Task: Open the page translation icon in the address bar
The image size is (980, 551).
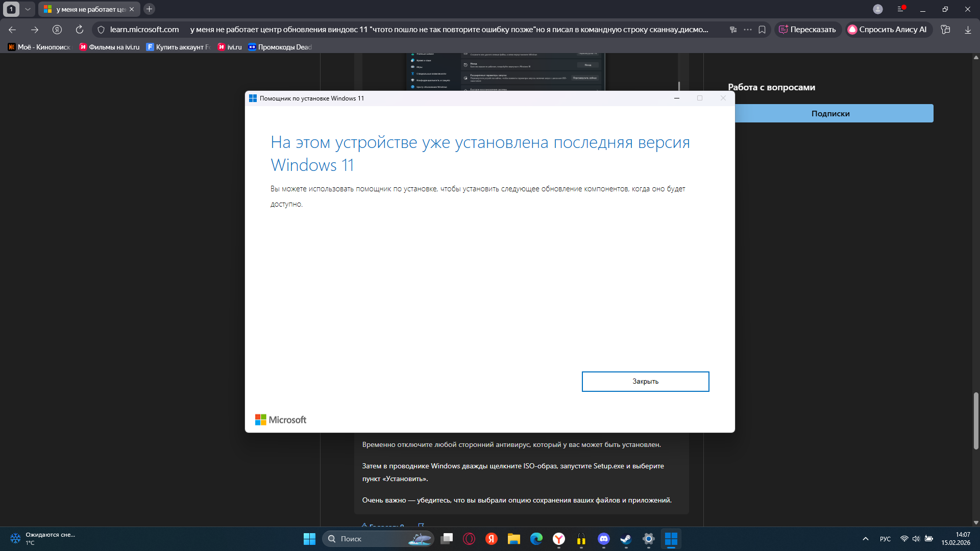Action: [x=733, y=30]
